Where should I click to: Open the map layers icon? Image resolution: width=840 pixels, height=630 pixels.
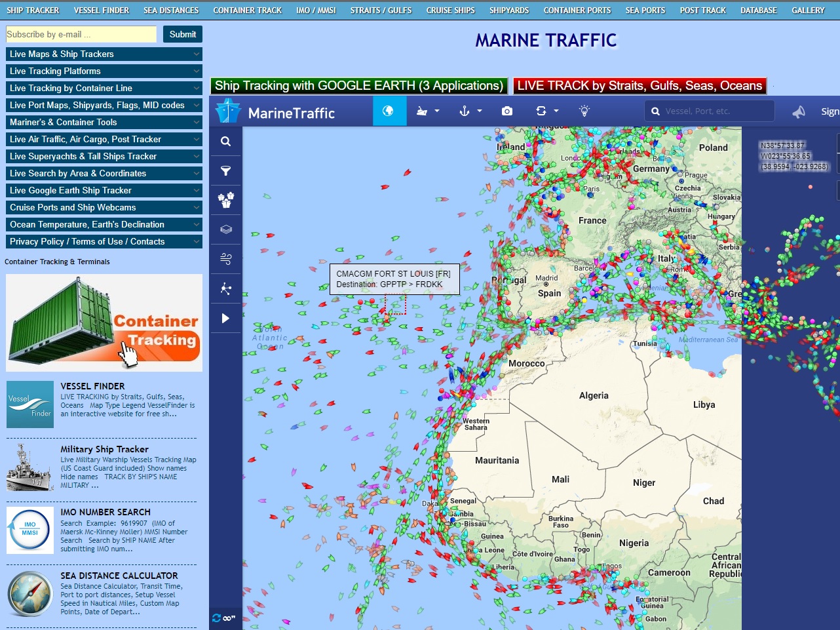pyautogui.click(x=225, y=229)
